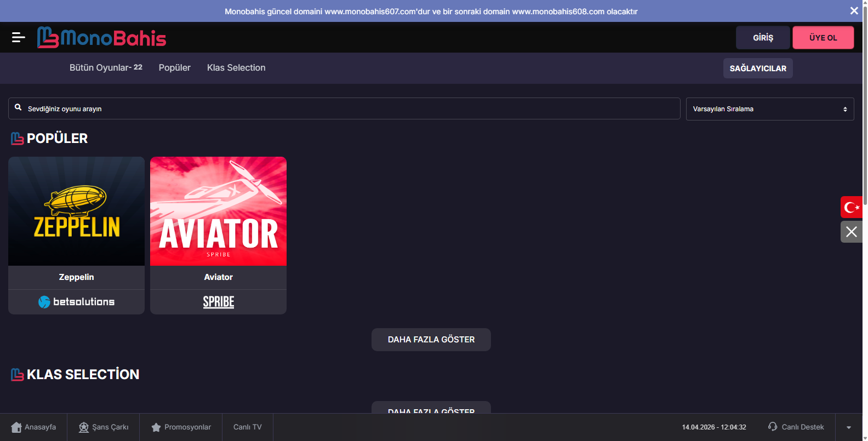Click the Aviator game title
This screenshot has width=868, height=441.
[x=218, y=277]
